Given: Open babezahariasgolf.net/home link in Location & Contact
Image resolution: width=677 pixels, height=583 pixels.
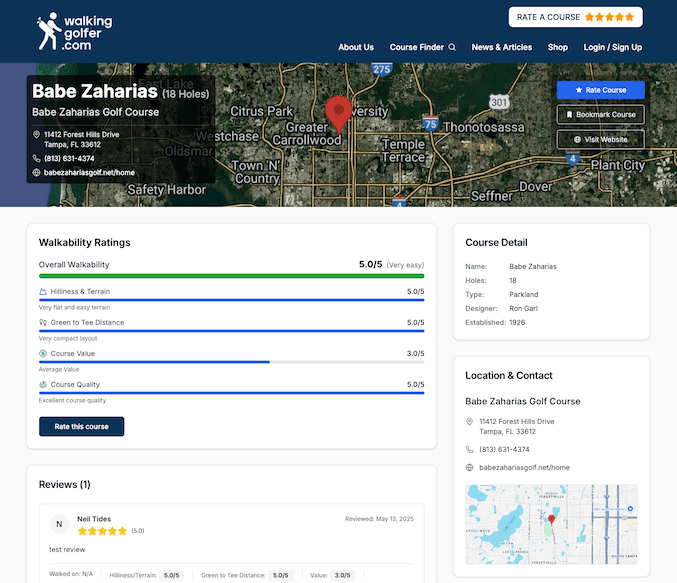Looking at the screenshot, I should (524, 468).
